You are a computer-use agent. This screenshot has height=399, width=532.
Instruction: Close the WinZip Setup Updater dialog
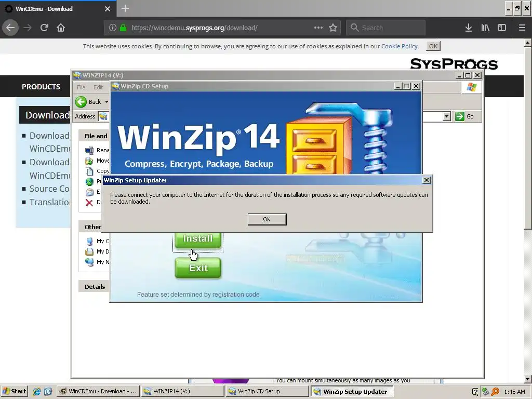pos(427,180)
